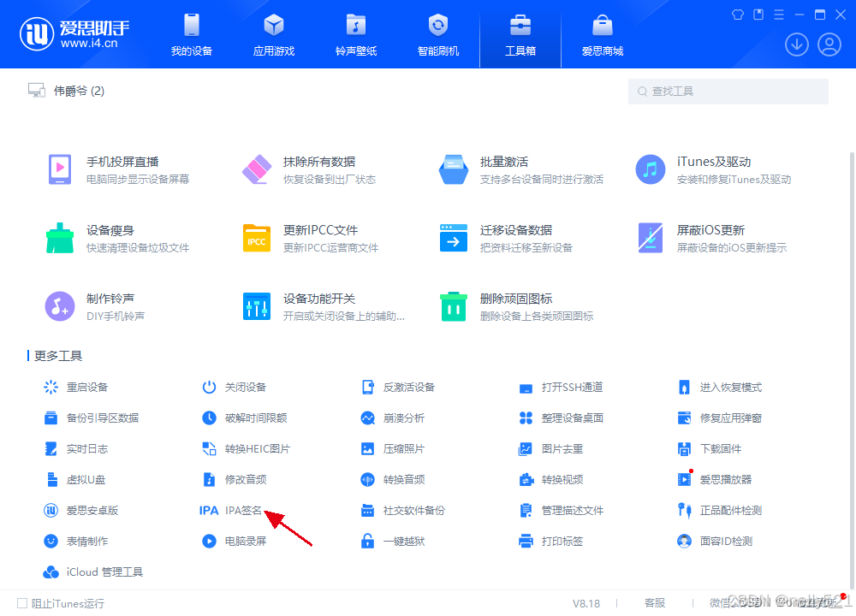Click the 爱思助手 logo
The image size is (856, 616).
(74, 34)
